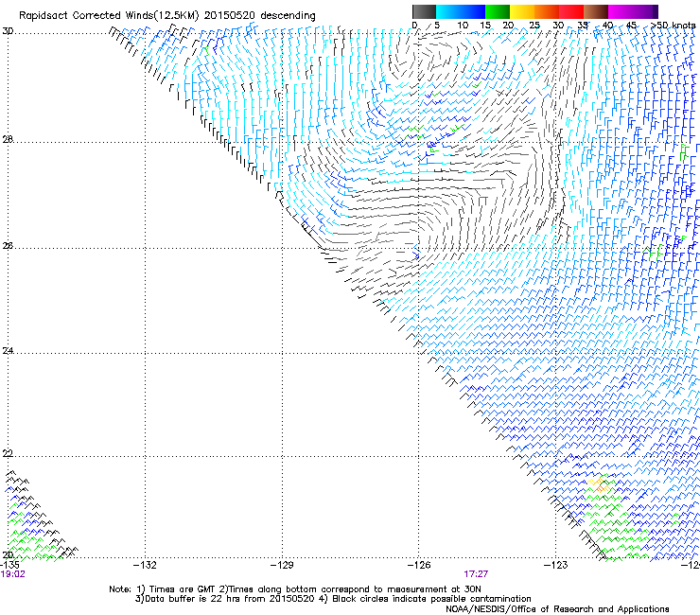Click the latitude label '28'
The image size is (700, 615).
(8, 139)
